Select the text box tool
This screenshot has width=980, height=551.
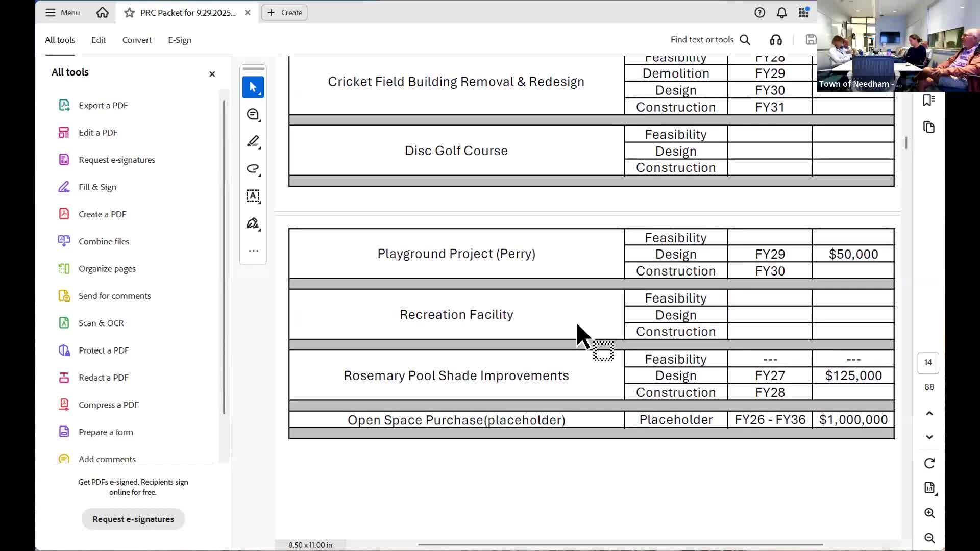tap(253, 196)
